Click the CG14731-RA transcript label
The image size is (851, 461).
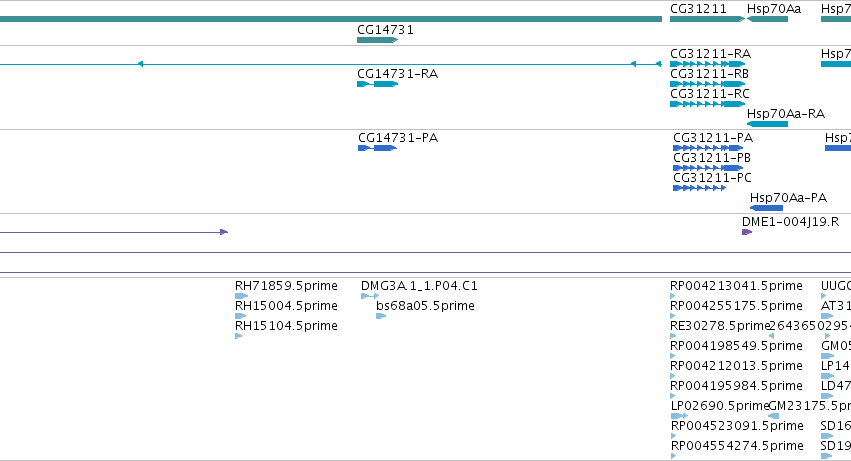click(397, 74)
